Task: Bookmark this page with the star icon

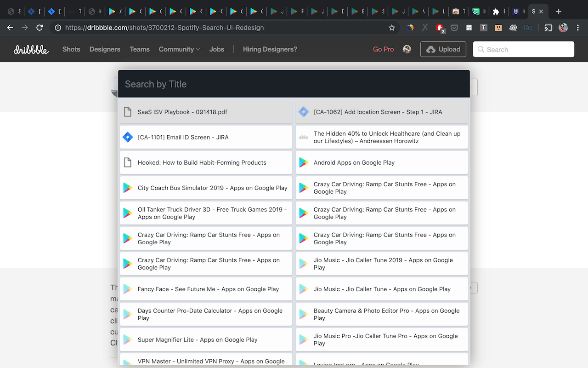Action: (x=392, y=28)
